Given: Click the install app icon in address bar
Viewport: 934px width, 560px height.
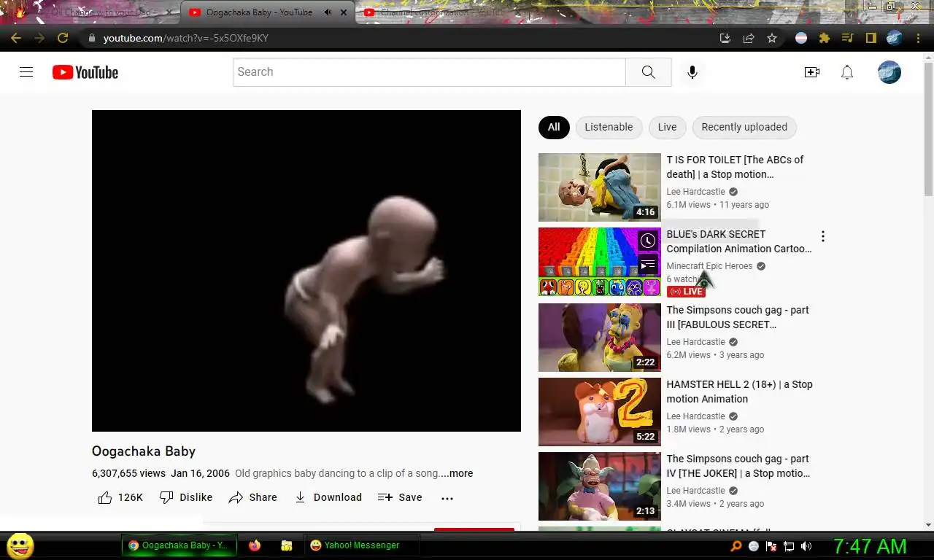Looking at the screenshot, I should pos(725,38).
